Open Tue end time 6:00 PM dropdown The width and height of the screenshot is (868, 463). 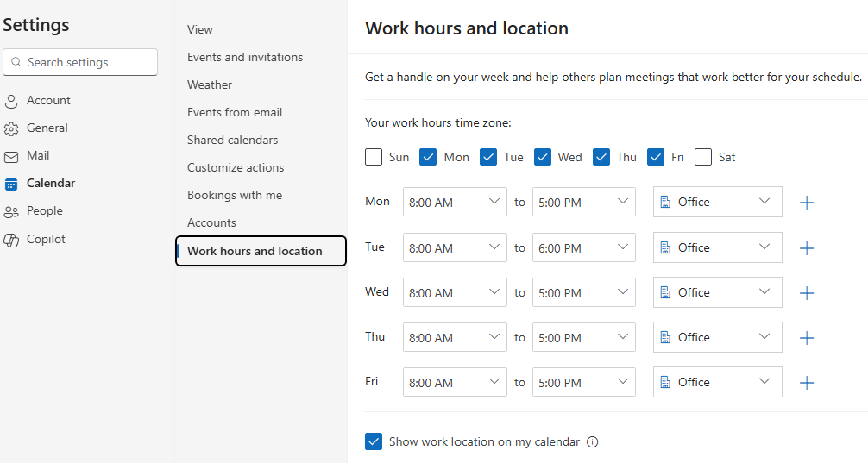pyautogui.click(x=584, y=247)
